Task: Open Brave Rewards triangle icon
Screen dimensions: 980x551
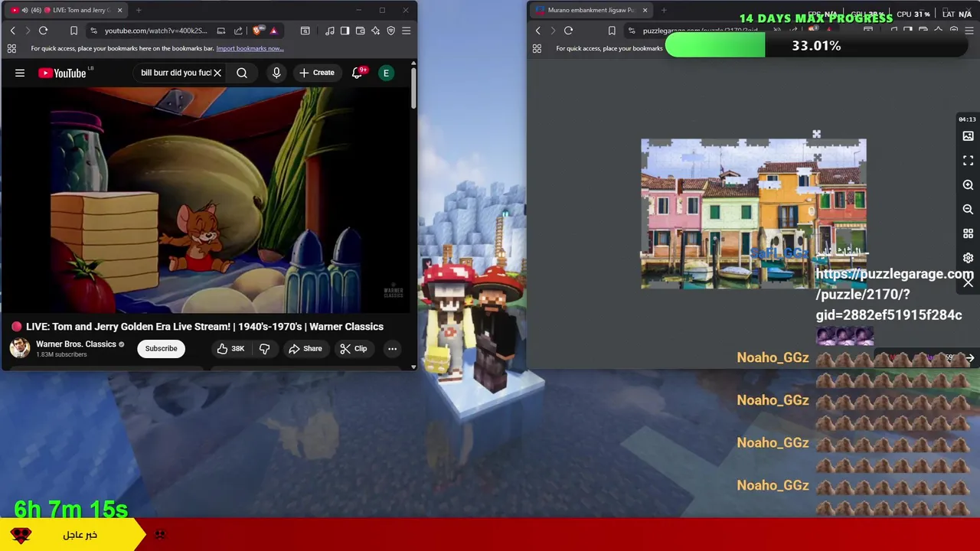Action: pyautogui.click(x=273, y=31)
